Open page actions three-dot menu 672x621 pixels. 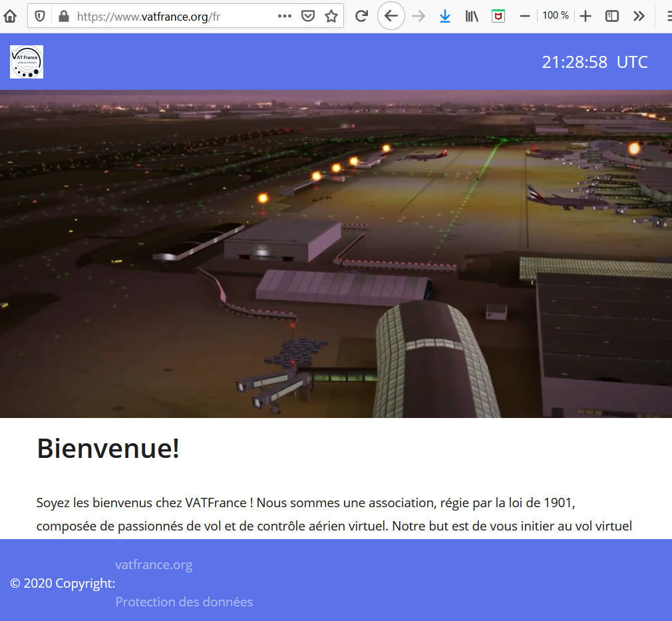coord(284,16)
